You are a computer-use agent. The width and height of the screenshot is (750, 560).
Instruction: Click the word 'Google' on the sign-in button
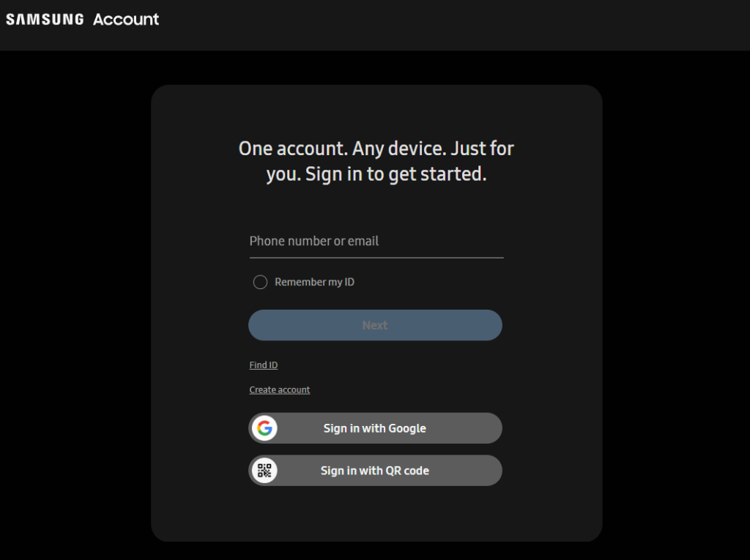(407, 428)
